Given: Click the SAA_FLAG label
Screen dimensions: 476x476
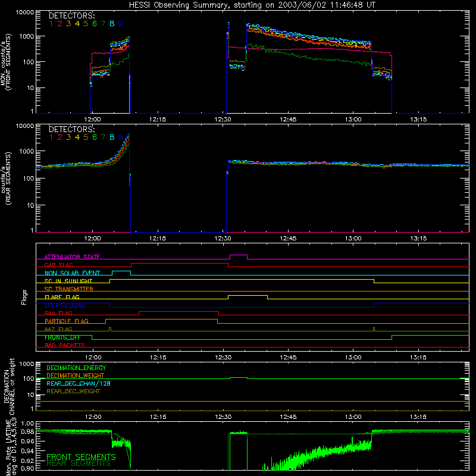Looking at the screenshot, I should pos(58,313).
